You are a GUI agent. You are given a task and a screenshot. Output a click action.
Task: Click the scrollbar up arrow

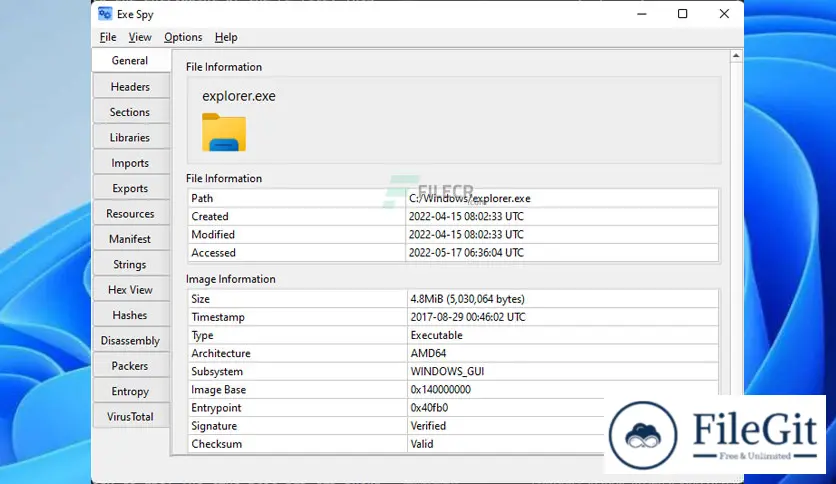coord(736,56)
